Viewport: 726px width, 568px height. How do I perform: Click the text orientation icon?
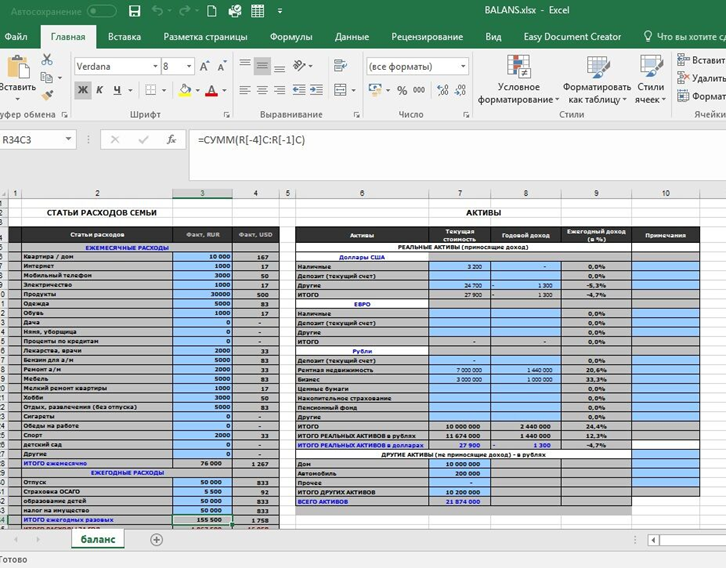(300, 66)
